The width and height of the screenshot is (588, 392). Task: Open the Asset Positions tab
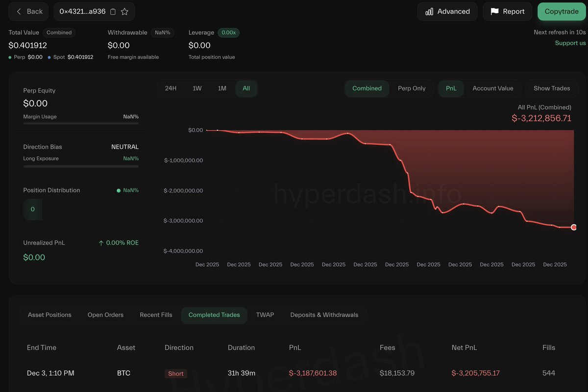[x=49, y=315]
